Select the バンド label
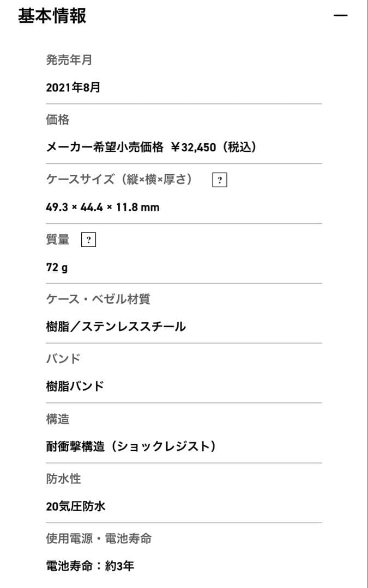Image resolution: width=368 pixels, height=588 pixels. [63, 359]
